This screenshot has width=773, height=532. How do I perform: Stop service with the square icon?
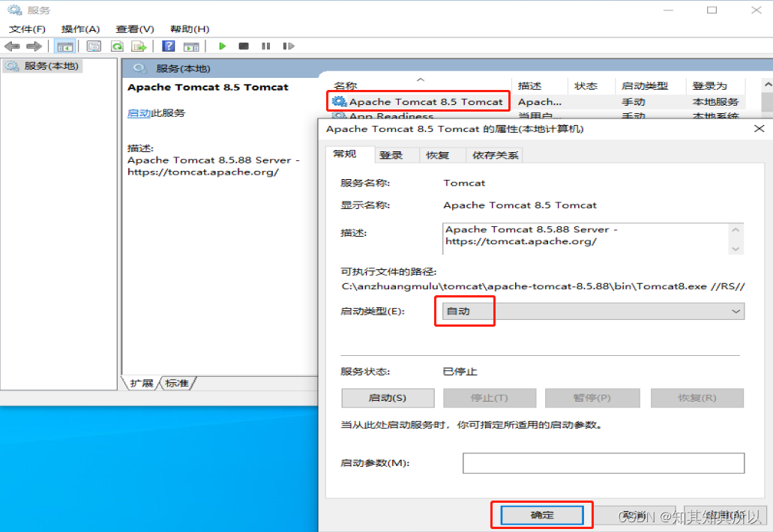(244, 46)
